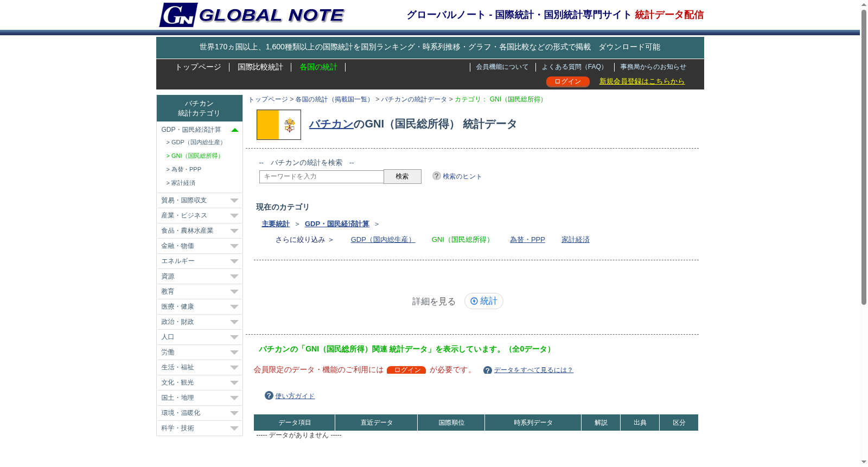Click the 統計 detail button
868x467 pixels.
point(484,301)
